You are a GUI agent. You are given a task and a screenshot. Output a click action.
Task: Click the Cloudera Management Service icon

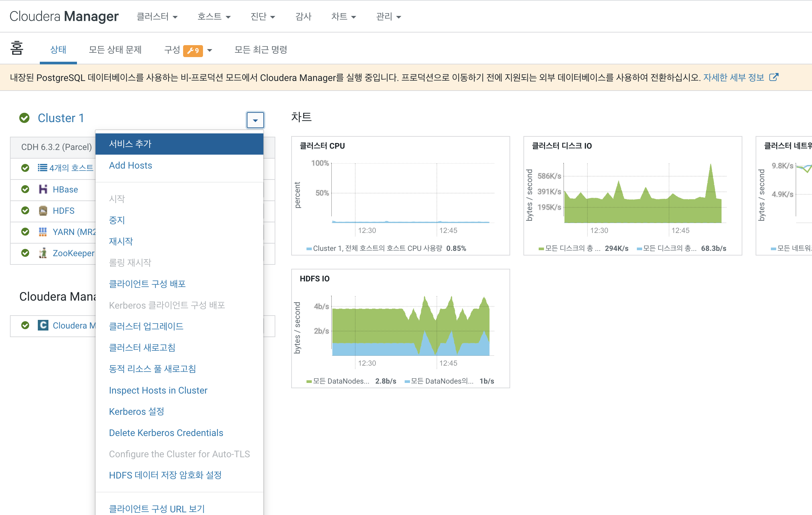click(43, 325)
